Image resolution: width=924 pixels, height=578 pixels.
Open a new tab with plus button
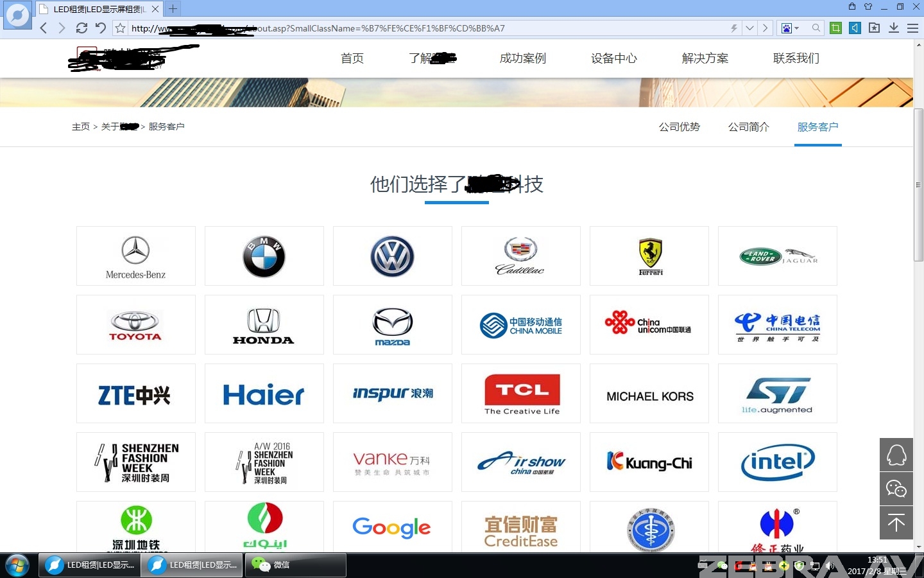click(173, 9)
